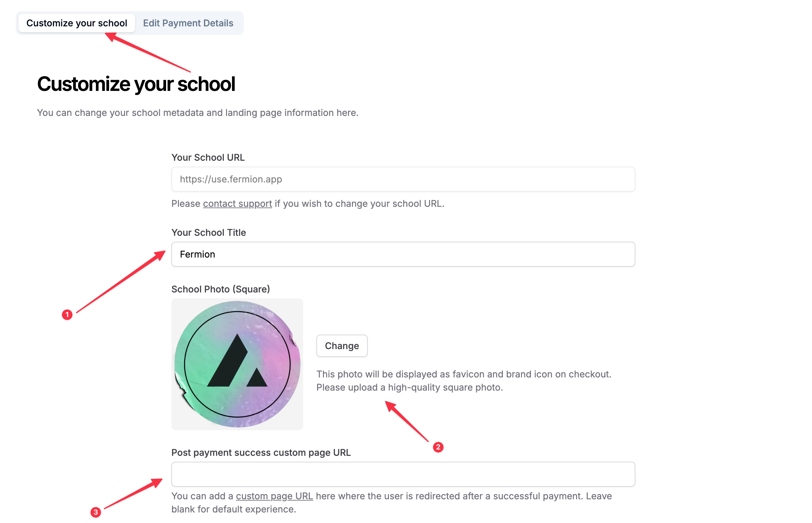Click the red number 1 annotation badge
The height and width of the screenshot is (523, 812).
(67, 315)
